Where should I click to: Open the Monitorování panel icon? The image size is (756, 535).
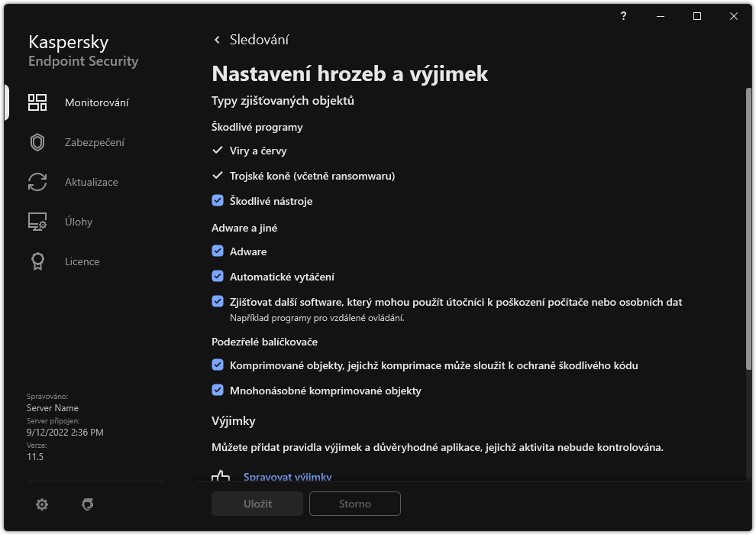point(37,102)
